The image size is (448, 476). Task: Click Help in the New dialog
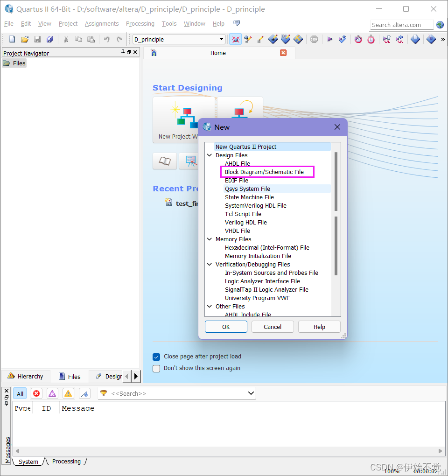pos(319,327)
